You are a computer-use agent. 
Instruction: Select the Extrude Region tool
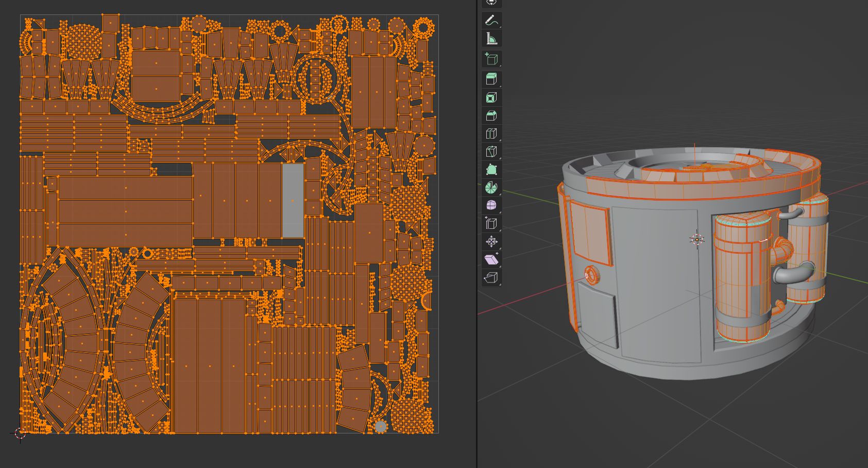tap(491, 79)
